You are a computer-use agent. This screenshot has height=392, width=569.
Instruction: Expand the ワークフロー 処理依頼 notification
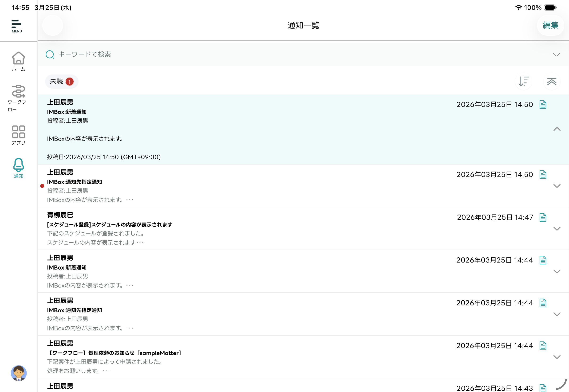click(x=557, y=357)
